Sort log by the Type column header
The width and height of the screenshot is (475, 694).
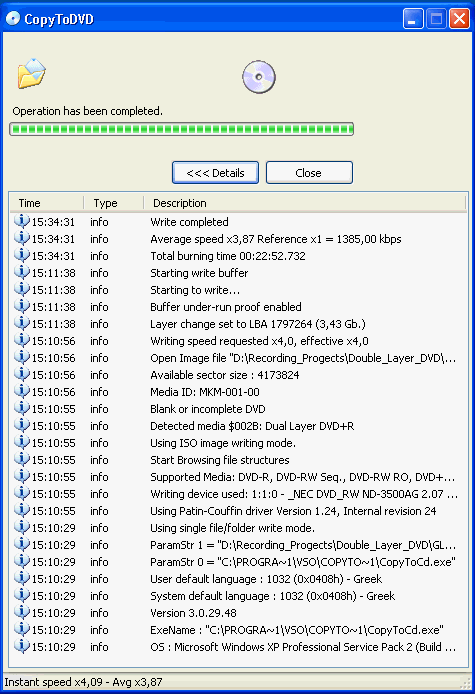click(113, 203)
